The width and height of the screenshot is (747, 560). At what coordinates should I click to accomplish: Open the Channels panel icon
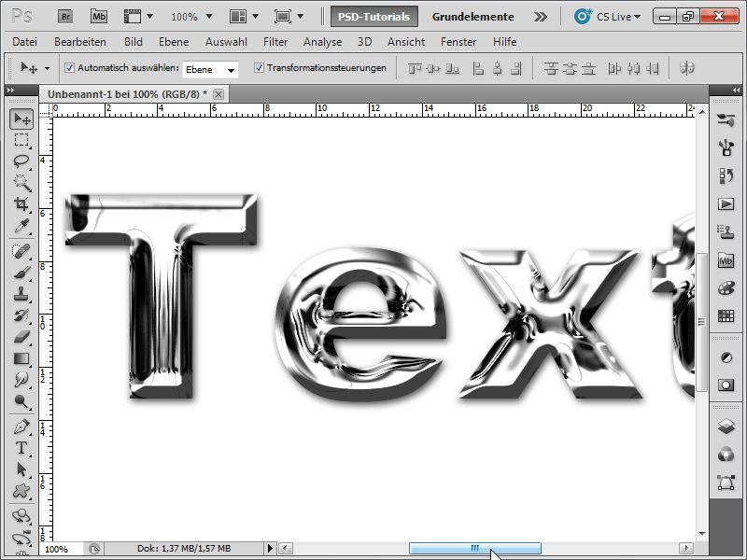coord(726,455)
